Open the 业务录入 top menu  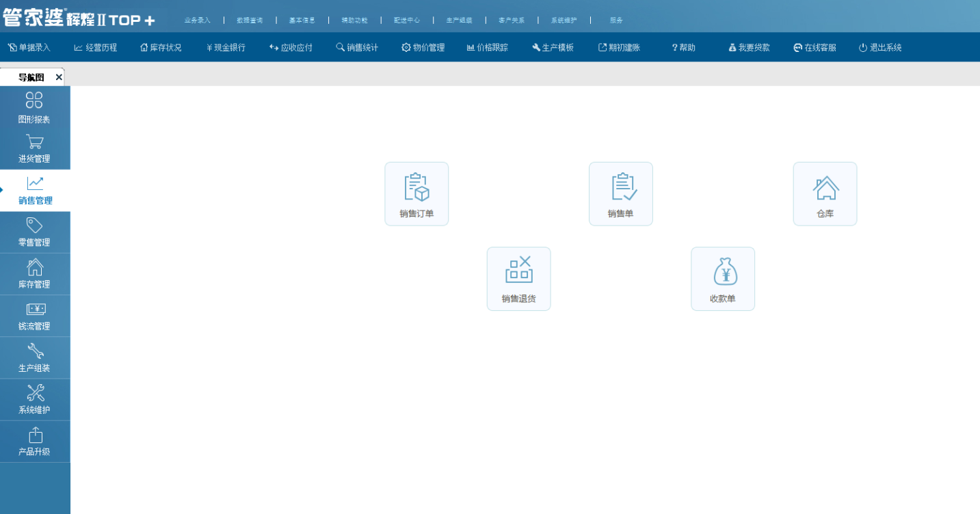coord(197,21)
